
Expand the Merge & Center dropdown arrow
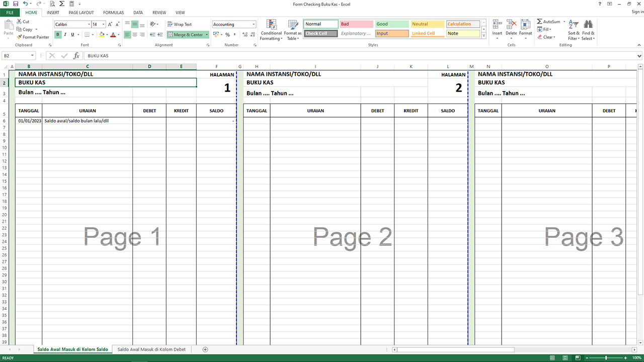(x=207, y=35)
